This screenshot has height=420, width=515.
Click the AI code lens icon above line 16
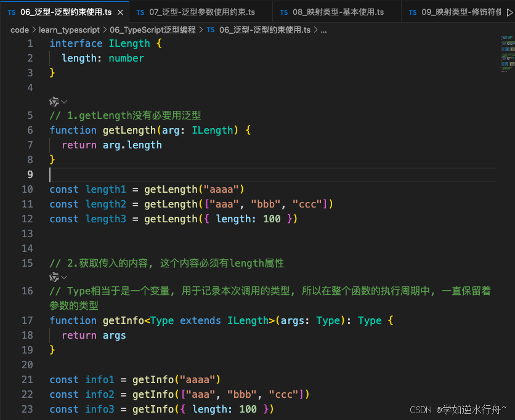[54, 278]
